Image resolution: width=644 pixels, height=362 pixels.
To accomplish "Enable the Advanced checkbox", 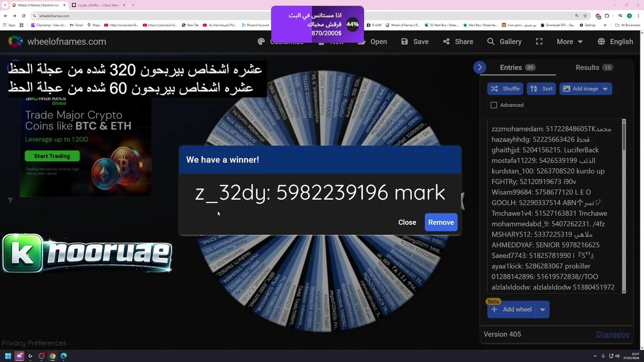I will [x=494, y=105].
